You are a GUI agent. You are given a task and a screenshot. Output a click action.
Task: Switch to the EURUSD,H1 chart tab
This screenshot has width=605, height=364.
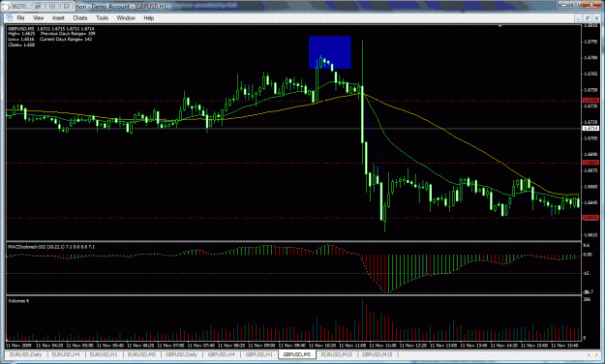tap(104, 354)
